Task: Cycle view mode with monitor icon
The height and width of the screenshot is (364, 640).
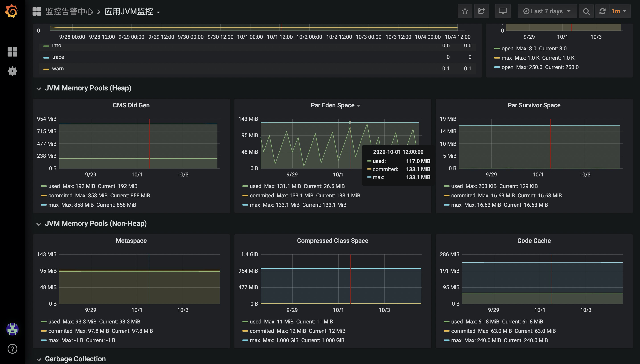Action: [503, 11]
